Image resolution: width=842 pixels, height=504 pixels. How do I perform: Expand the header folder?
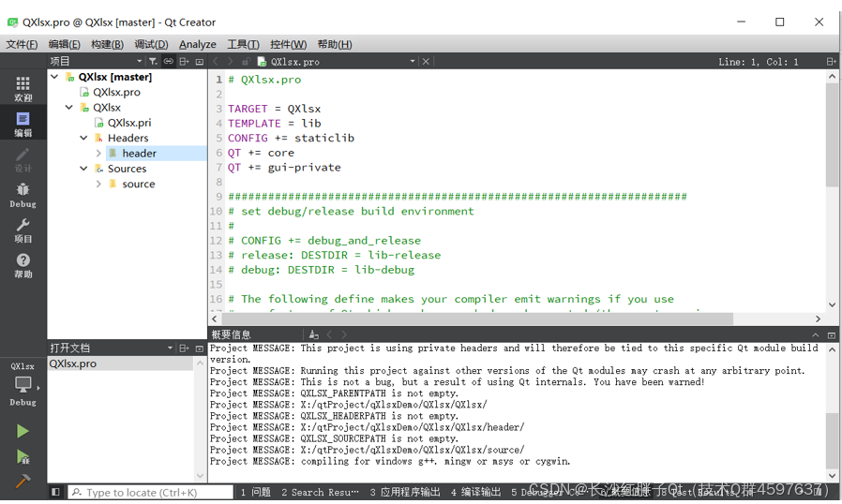coord(98,153)
